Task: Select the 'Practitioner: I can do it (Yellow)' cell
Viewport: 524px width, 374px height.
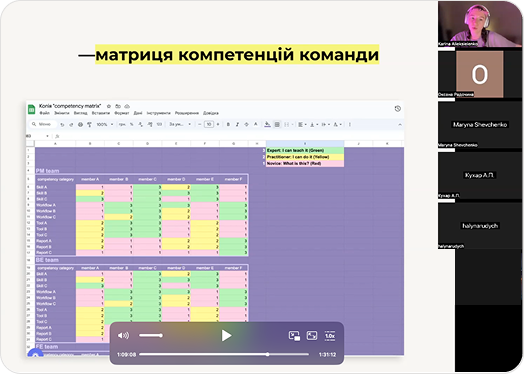Action: [x=305, y=157]
